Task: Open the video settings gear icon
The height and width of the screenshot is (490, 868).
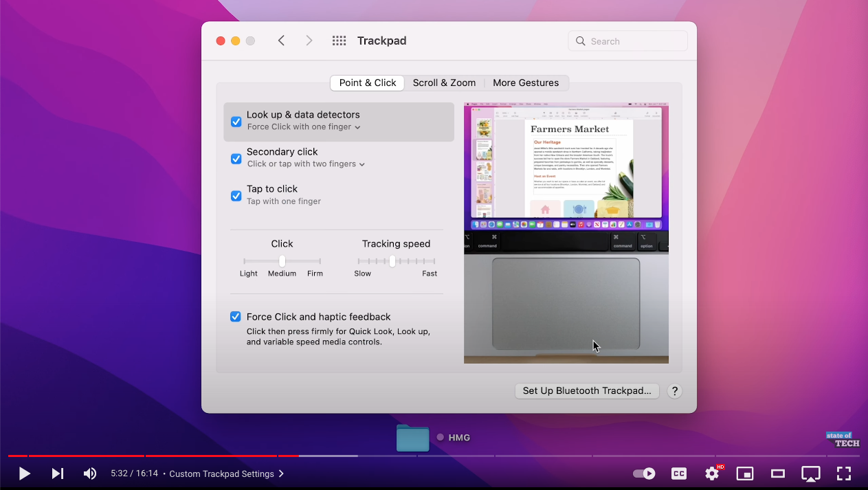Action: 712,474
